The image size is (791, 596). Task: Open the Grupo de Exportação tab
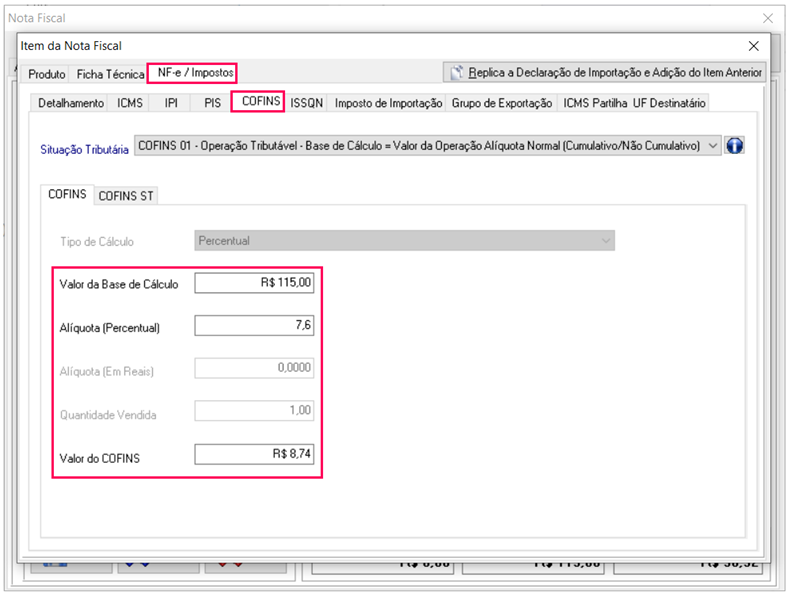coord(501,103)
